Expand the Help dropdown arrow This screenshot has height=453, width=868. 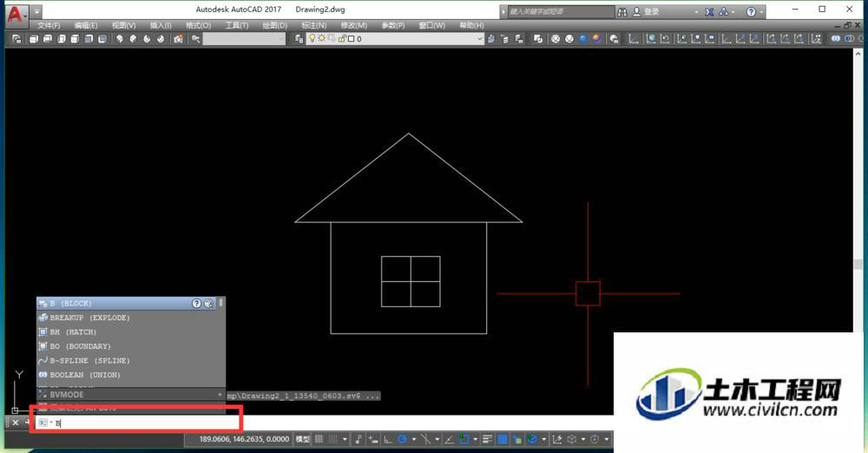point(762,11)
